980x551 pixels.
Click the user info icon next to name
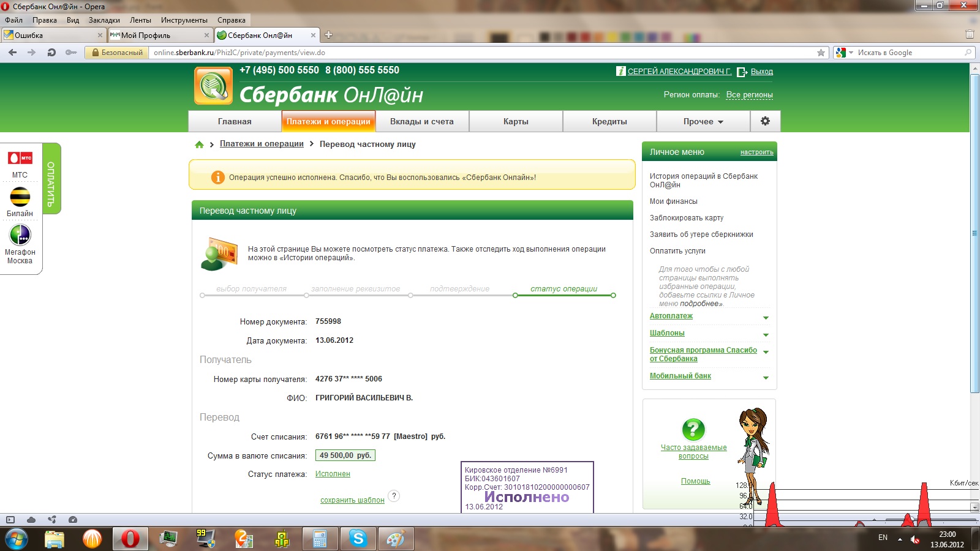[620, 71]
